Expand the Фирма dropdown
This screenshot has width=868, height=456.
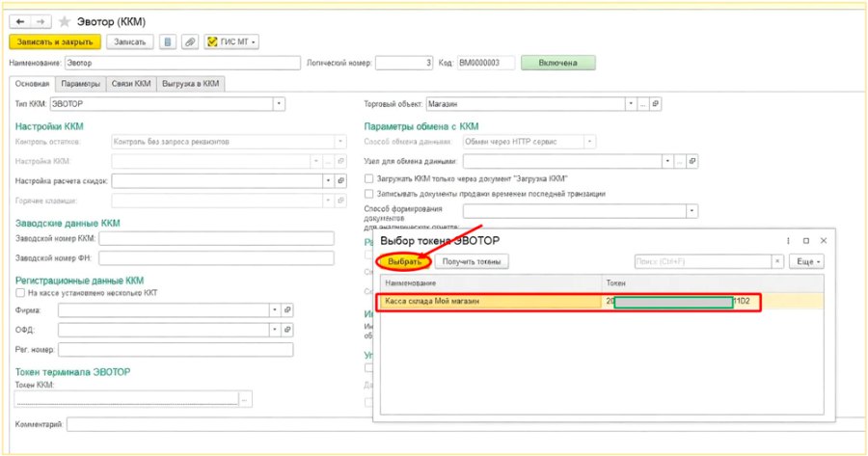pyautogui.click(x=275, y=309)
